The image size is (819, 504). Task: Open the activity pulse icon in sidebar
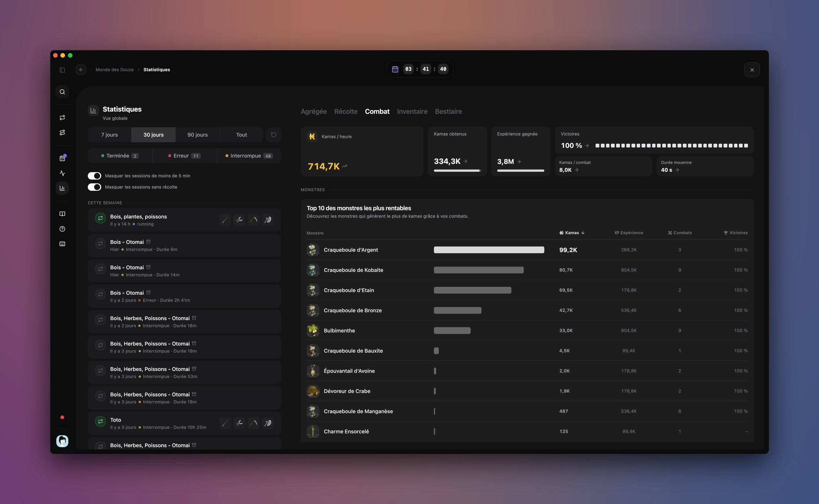coord(62,173)
